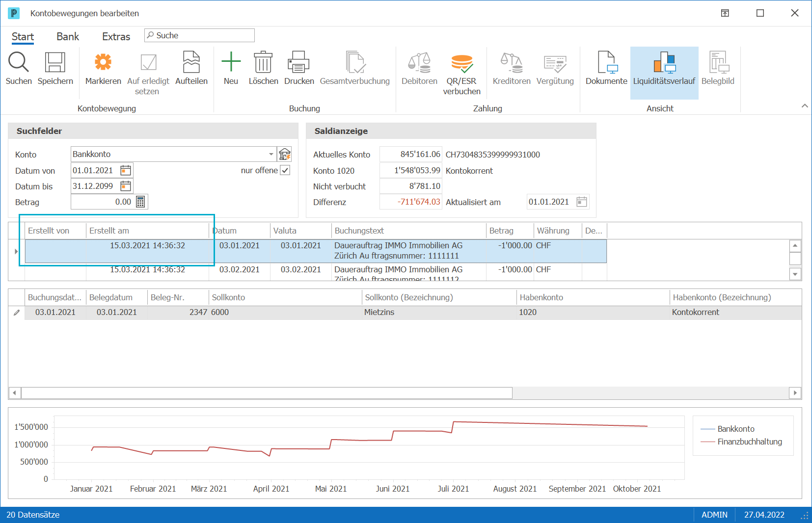Click the Suche search field
Viewport: 812px width, 523px height.
tap(199, 35)
